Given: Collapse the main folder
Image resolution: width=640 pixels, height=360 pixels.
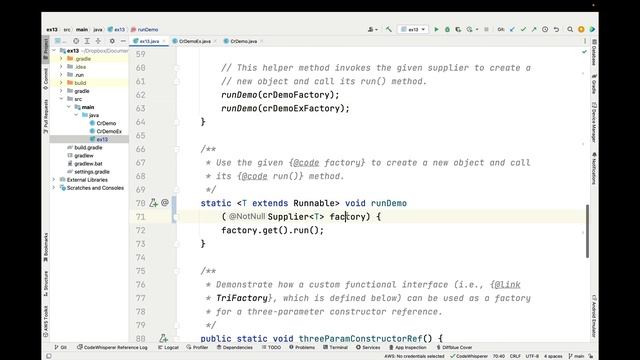Looking at the screenshot, I should (69, 107).
